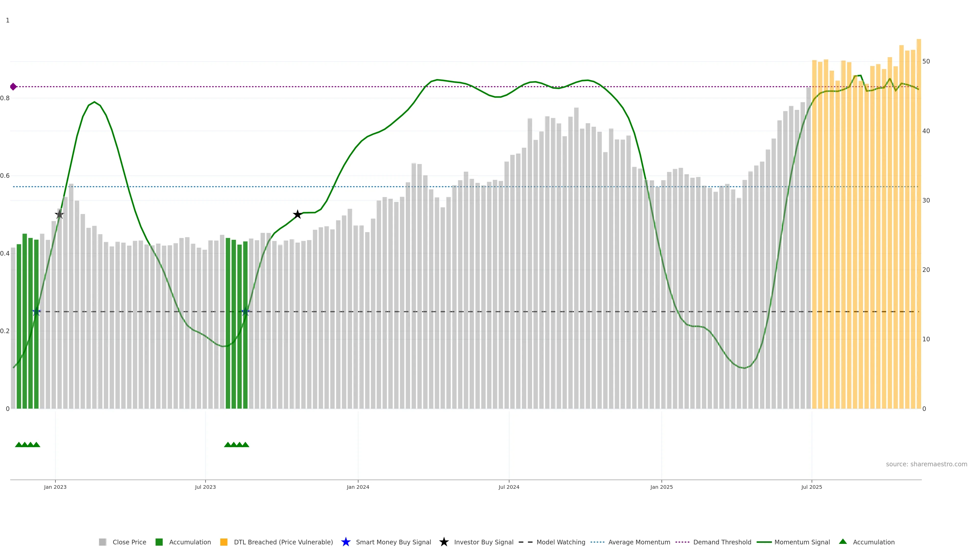Click the green triangle Accumulation legend icon

[843, 542]
